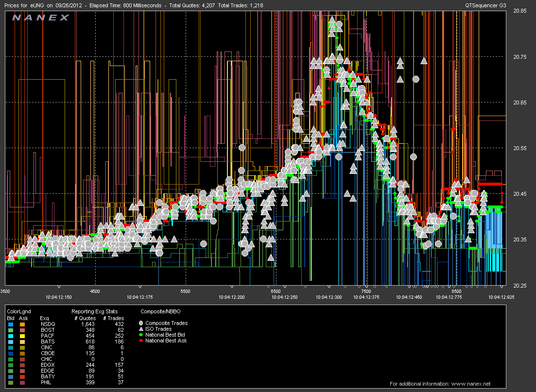
Task: Click the CHIC bid color swatch
Action: tap(11, 359)
